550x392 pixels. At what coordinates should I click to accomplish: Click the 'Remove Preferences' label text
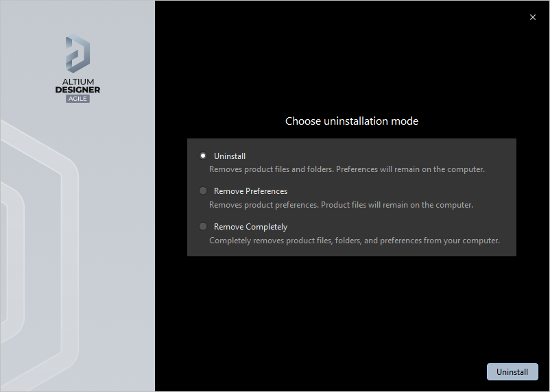250,191
